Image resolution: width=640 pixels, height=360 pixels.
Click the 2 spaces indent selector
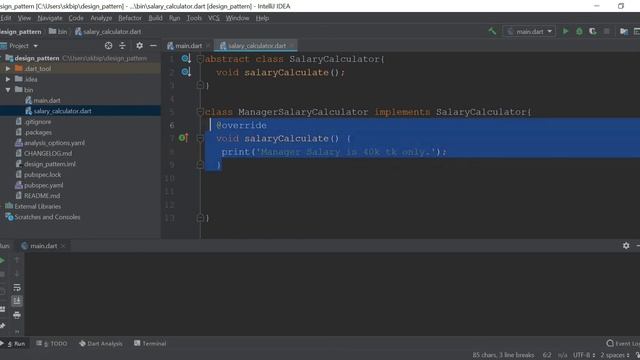[615, 355]
